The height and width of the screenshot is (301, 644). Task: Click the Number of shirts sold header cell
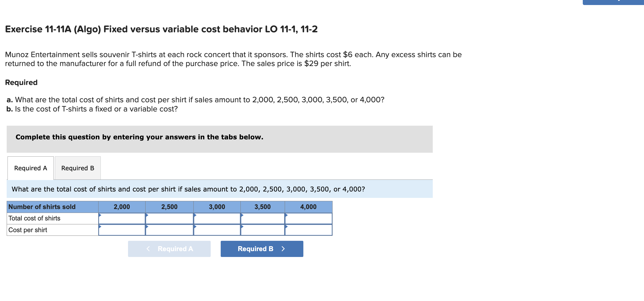pos(42,207)
